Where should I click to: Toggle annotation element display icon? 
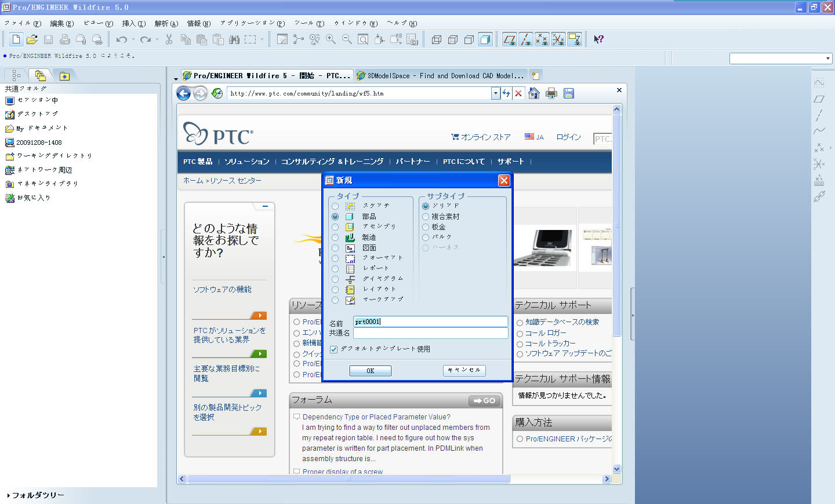tap(575, 39)
